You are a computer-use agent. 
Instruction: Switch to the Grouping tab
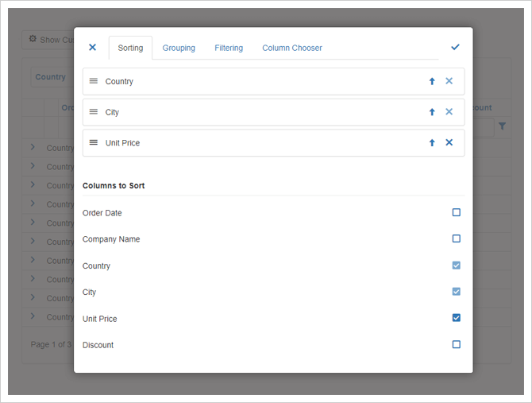(179, 48)
